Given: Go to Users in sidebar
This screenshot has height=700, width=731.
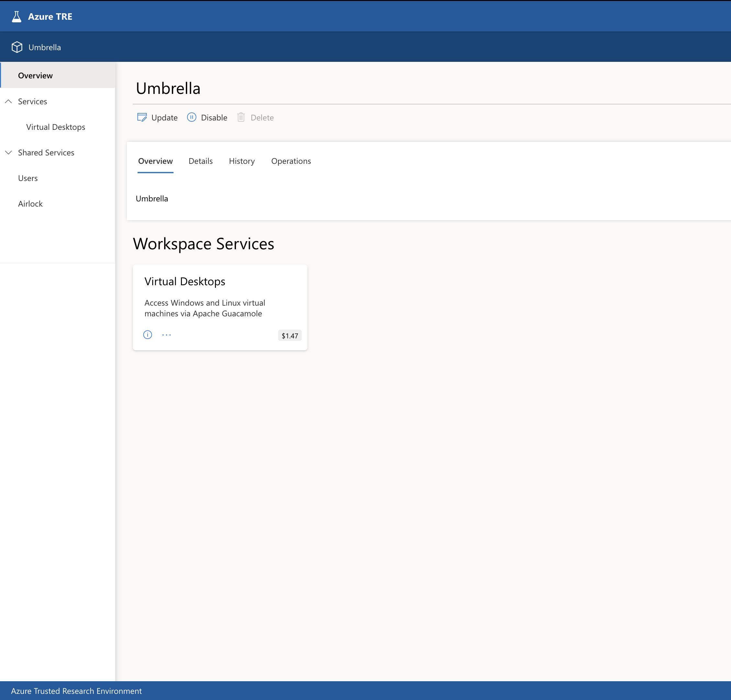Looking at the screenshot, I should [28, 178].
